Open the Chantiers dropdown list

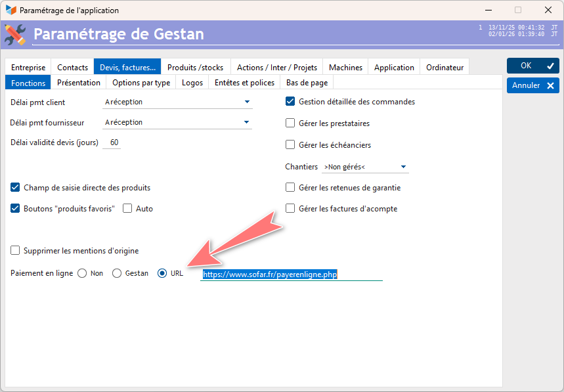point(403,167)
